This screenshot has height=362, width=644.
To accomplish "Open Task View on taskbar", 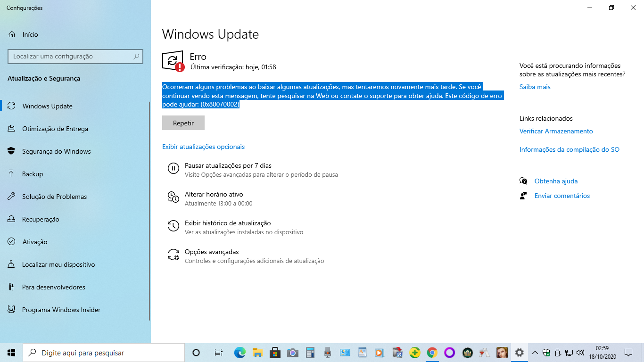I will 218,353.
